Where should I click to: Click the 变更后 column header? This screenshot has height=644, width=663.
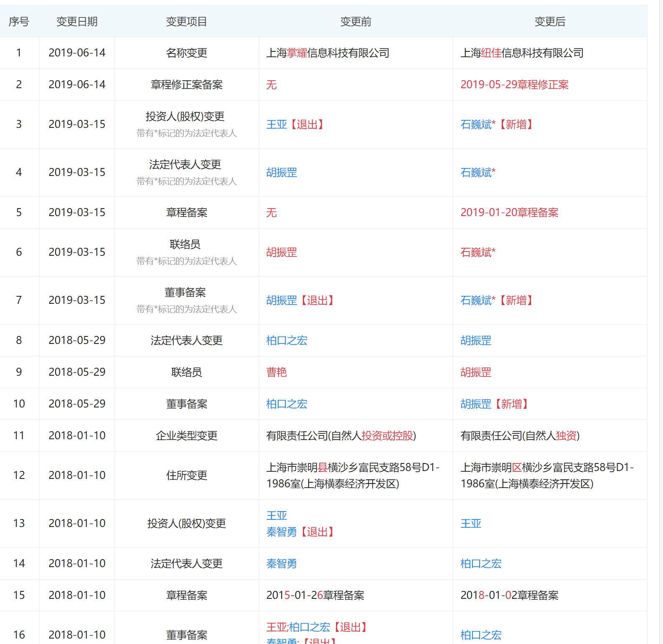(550, 22)
